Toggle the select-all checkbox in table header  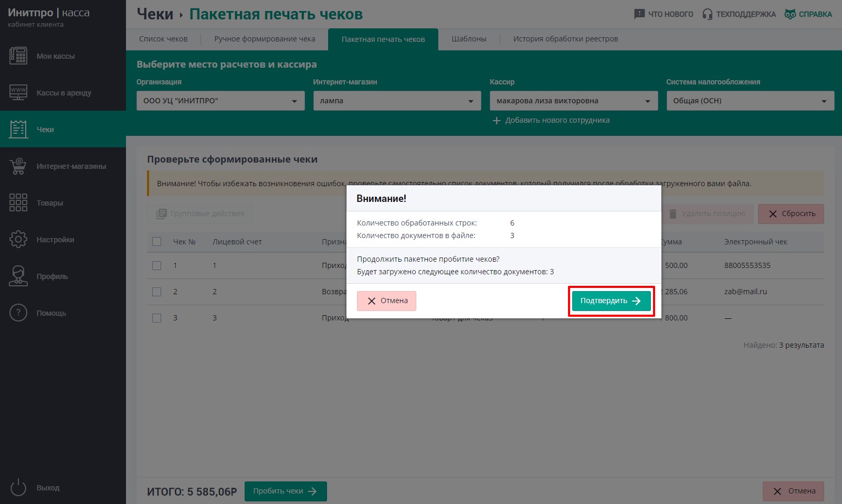click(x=156, y=242)
